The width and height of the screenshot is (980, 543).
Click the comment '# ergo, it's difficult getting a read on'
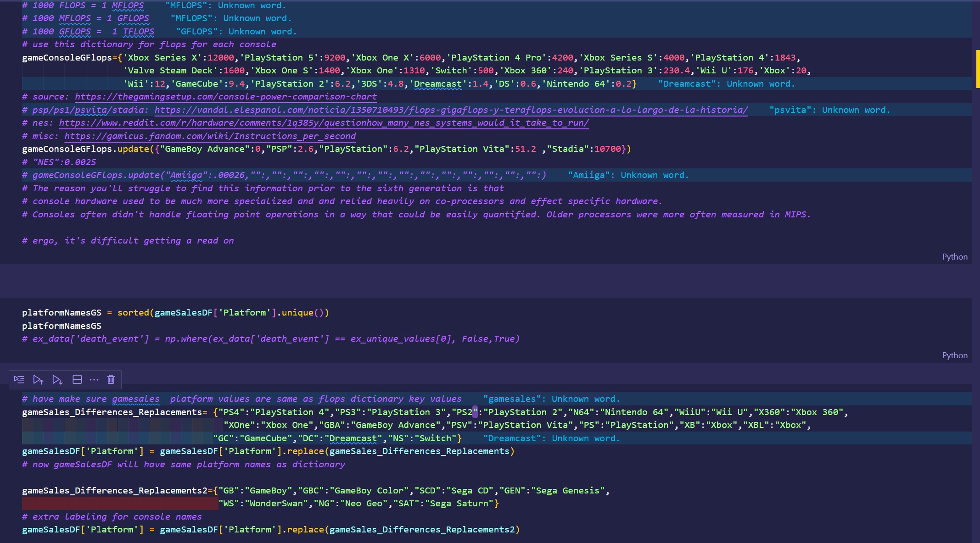[x=128, y=241]
